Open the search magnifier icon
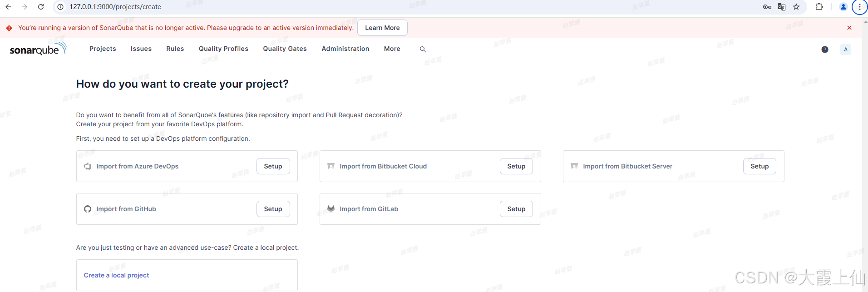Viewport: 868px width, 292px height. tap(423, 49)
